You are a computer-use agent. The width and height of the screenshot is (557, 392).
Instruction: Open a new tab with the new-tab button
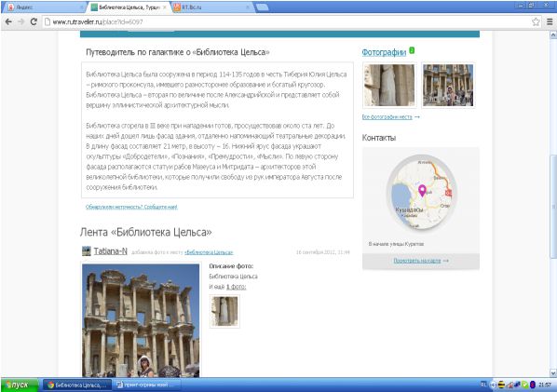click(262, 7)
